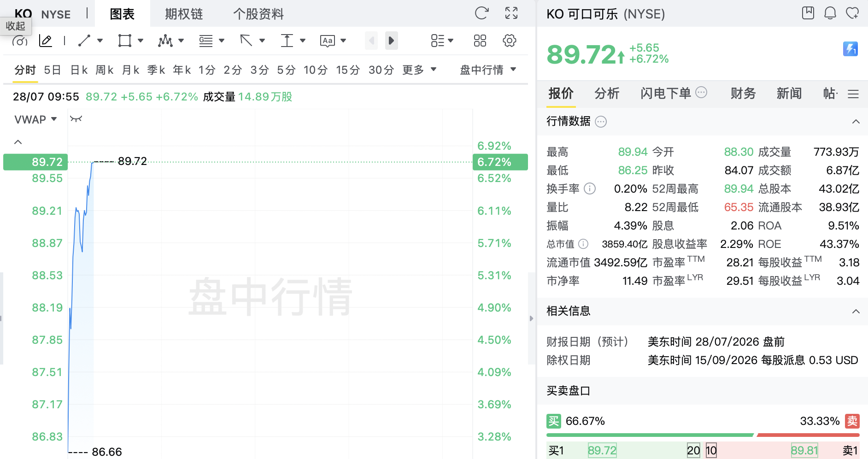Select the arrow drawing tool
This screenshot has height=459, width=868.
click(x=246, y=41)
